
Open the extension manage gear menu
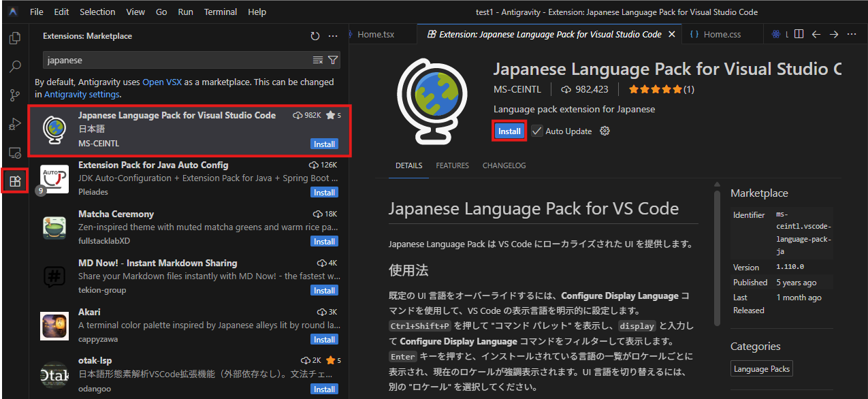605,131
